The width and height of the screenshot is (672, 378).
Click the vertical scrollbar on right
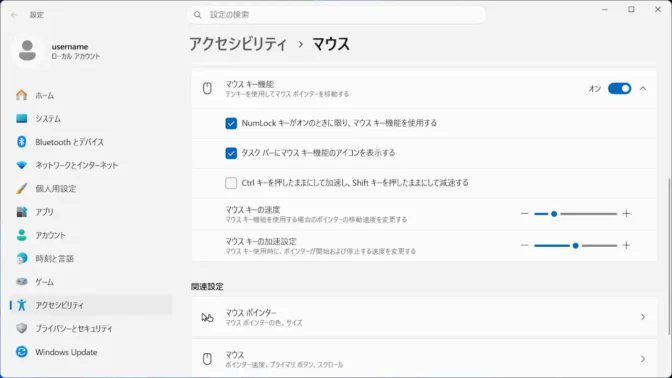pos(669,256)
